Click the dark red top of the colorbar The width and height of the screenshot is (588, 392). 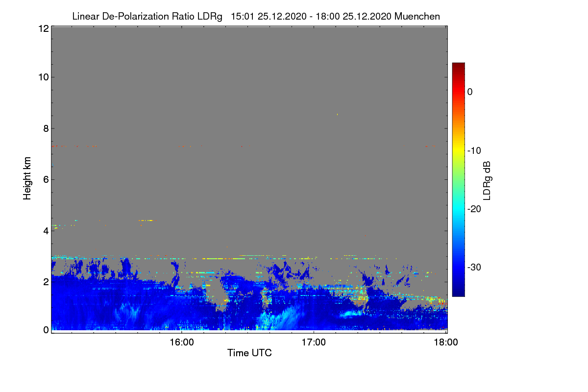[x=458, y=66]
